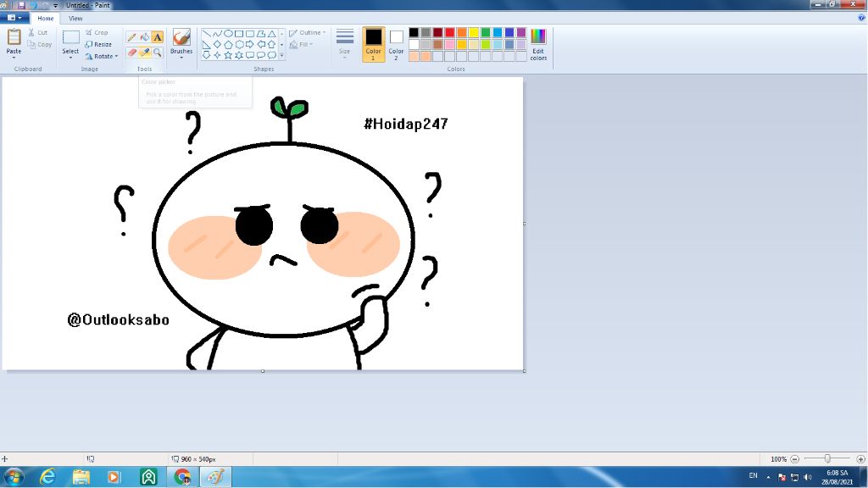
Task: Pick the purple color swatch
Action: pos(521,33)
